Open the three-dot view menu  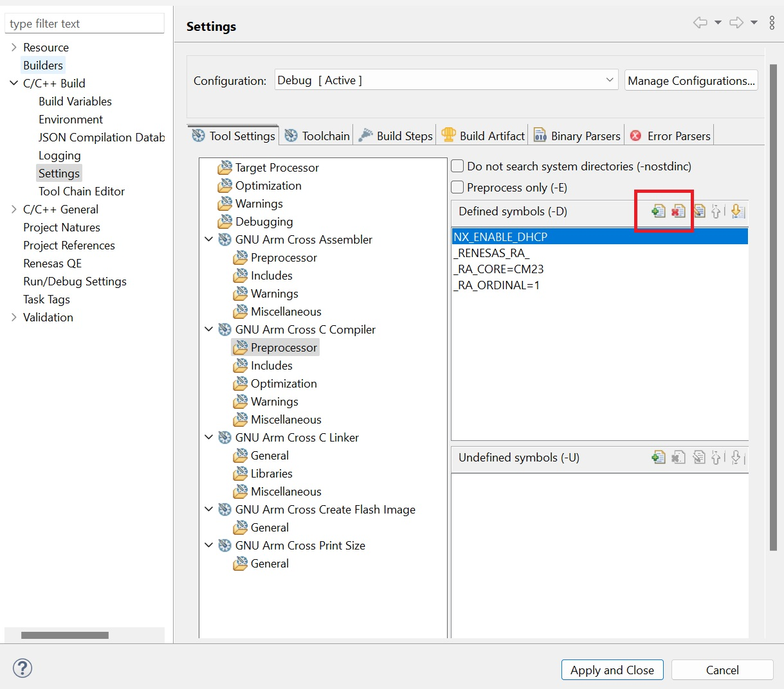(772, 23)
